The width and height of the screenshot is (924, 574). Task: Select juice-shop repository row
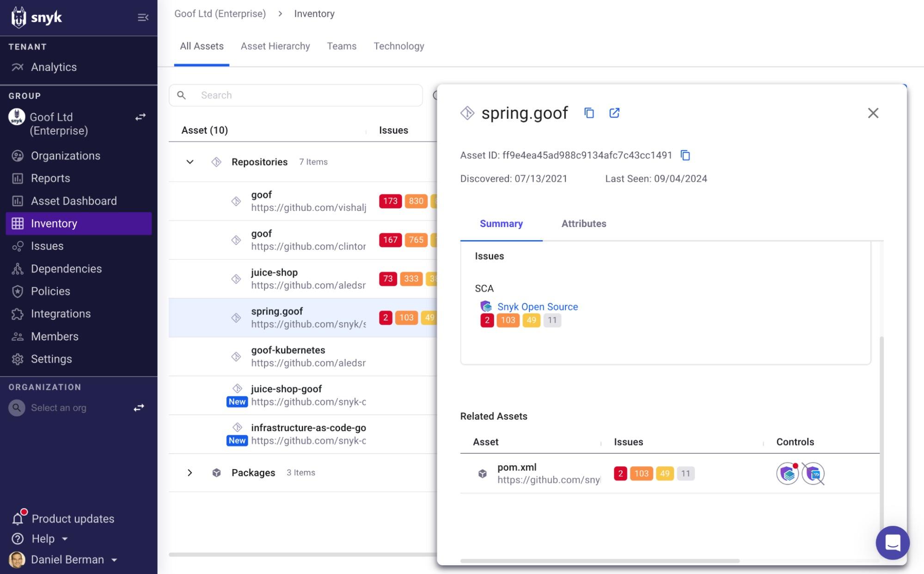pos(303,279)
